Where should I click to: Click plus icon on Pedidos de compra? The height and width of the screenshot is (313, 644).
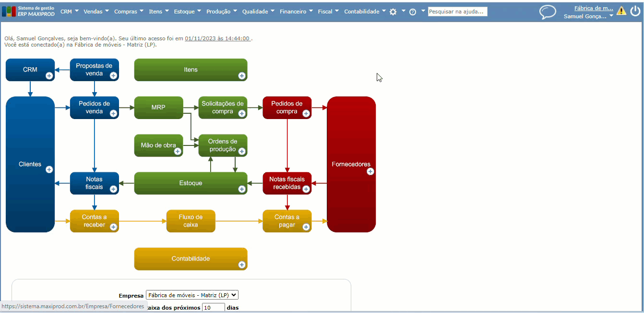tap(306, 114)
